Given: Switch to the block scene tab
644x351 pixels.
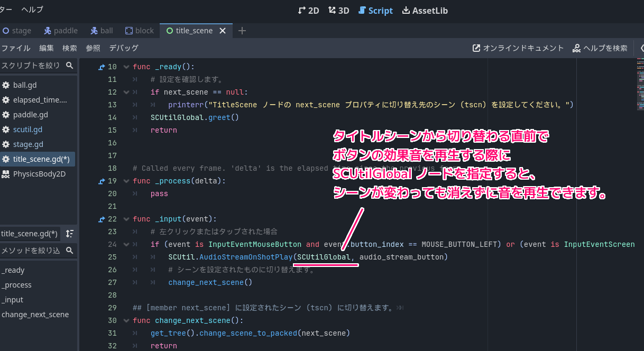Looking at the screenshot, I should 139,31.
